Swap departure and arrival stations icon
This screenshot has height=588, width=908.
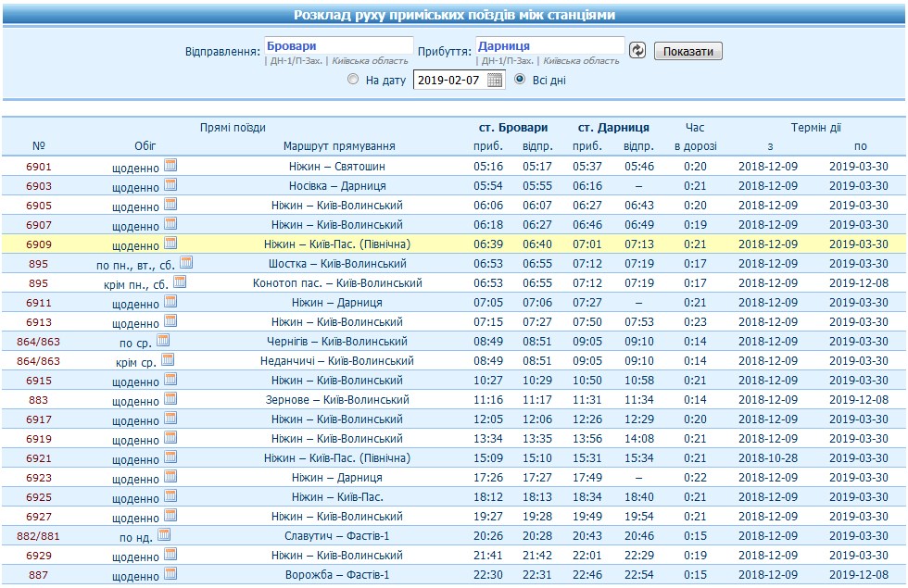click(x=637, y=50)
